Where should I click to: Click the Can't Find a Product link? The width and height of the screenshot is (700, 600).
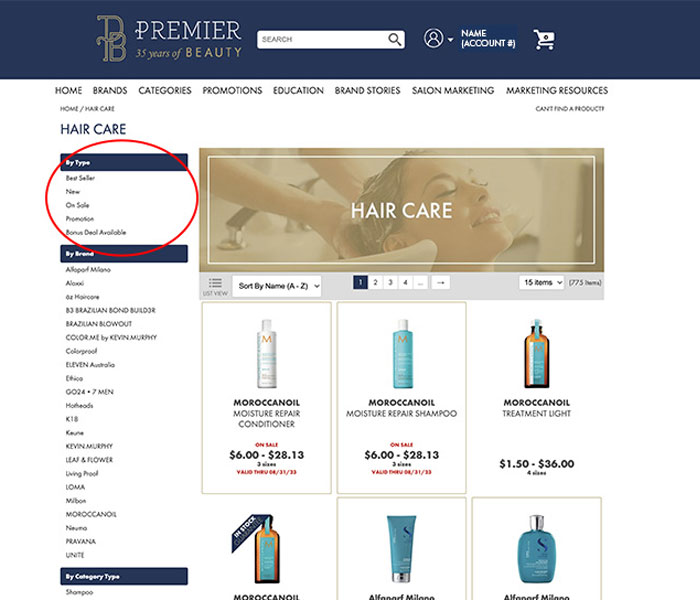click(570, 108)
